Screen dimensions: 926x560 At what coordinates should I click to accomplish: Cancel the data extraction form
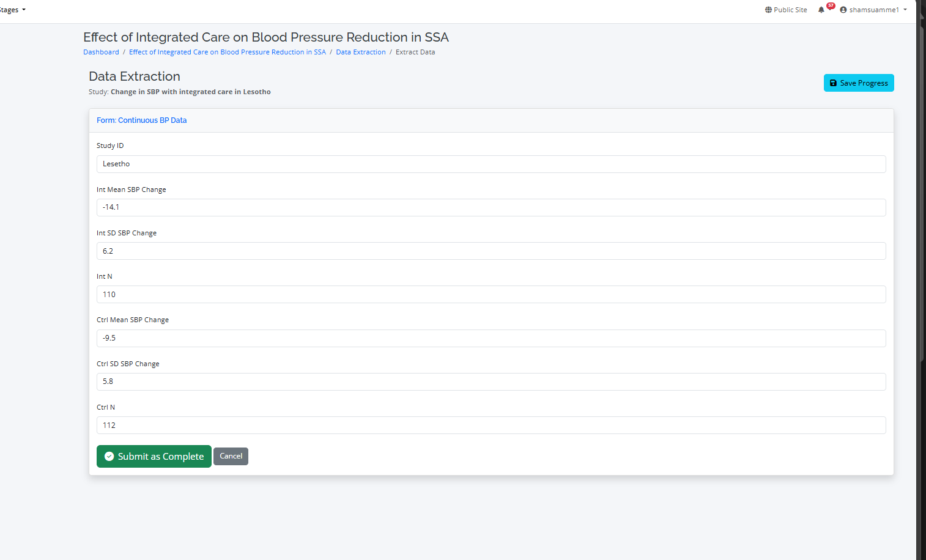click(x=231, y=456)
